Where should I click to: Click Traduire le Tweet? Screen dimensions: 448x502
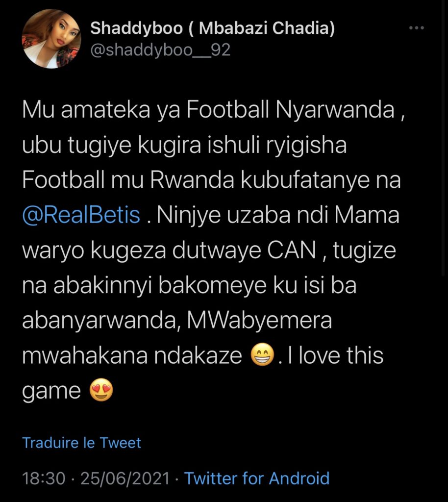point(82,443)
